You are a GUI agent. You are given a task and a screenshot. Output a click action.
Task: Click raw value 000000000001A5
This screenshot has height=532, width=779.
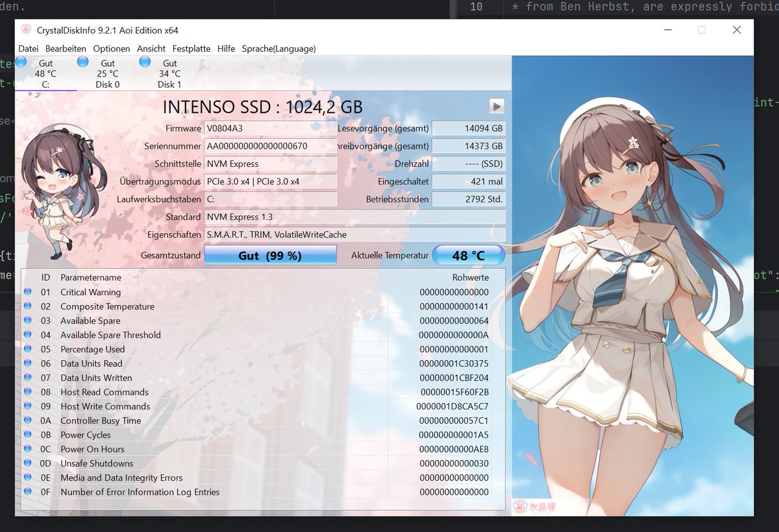pyautogui.click(x=454, y=435)
